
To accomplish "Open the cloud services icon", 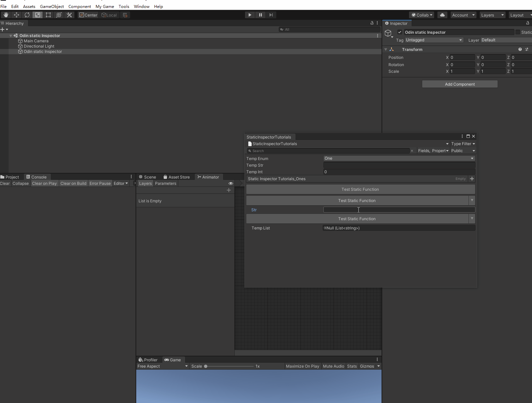I will tap(442, 15).
